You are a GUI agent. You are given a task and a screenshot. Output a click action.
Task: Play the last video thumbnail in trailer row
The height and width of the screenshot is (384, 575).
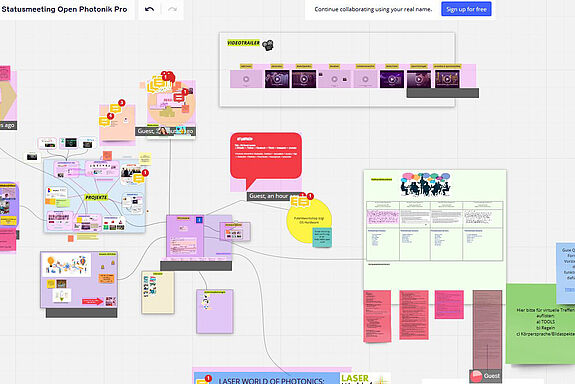click(x=447, y=79)
